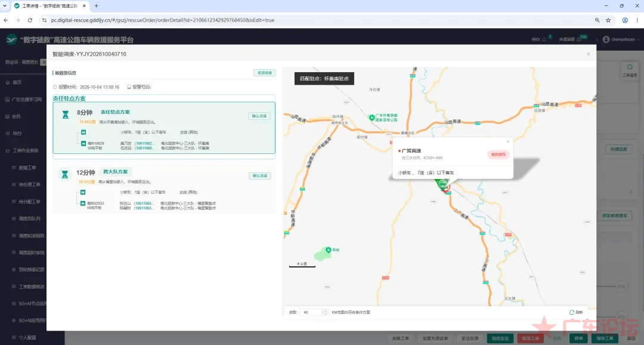Select the 责任驻点方案 label in the first card
Image resolution: width=644 pixels, height=345 pixels.
coord(116,112)
